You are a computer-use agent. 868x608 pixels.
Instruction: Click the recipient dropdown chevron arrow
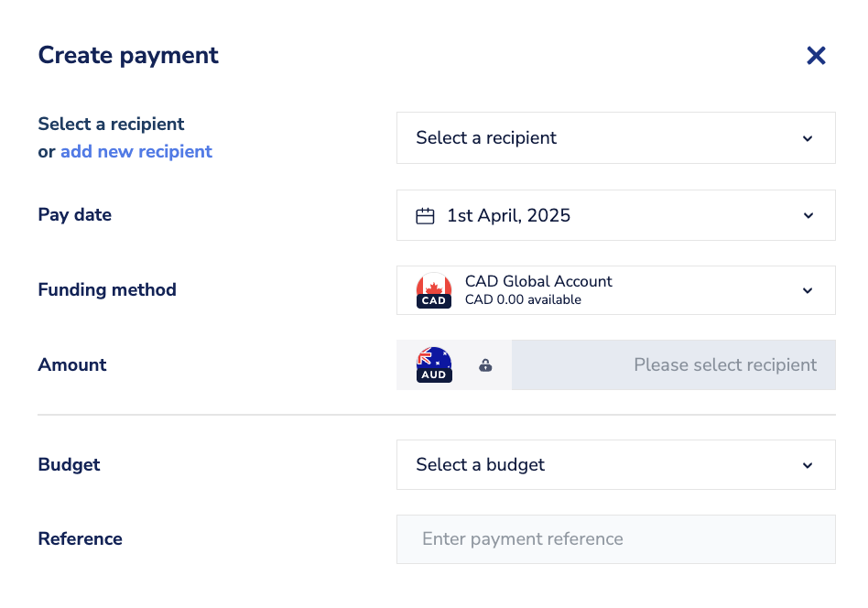pos(808,138)
